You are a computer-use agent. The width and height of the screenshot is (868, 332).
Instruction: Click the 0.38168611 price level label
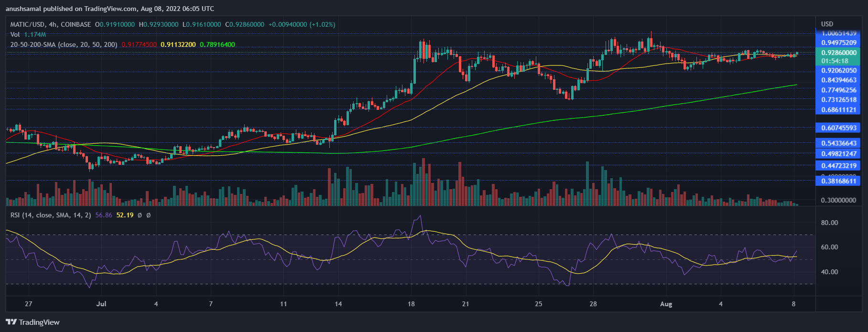point(838,181)
